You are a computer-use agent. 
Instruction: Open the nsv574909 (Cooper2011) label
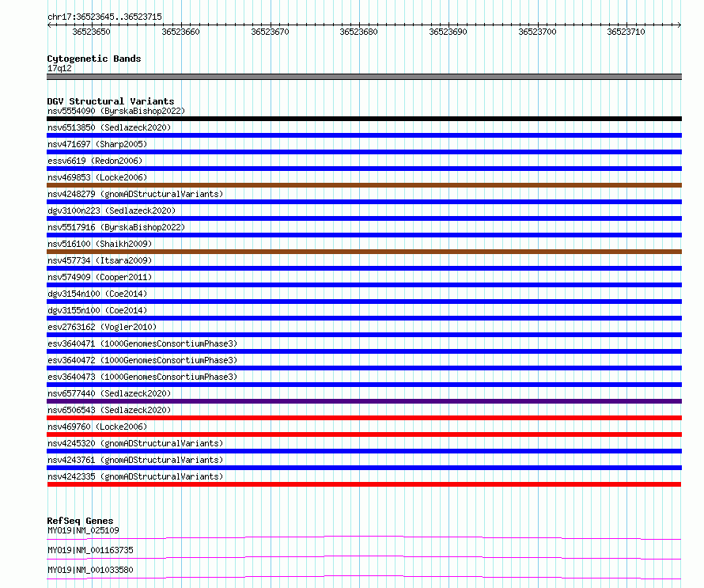pyautogui.click(x=100, y=277)
